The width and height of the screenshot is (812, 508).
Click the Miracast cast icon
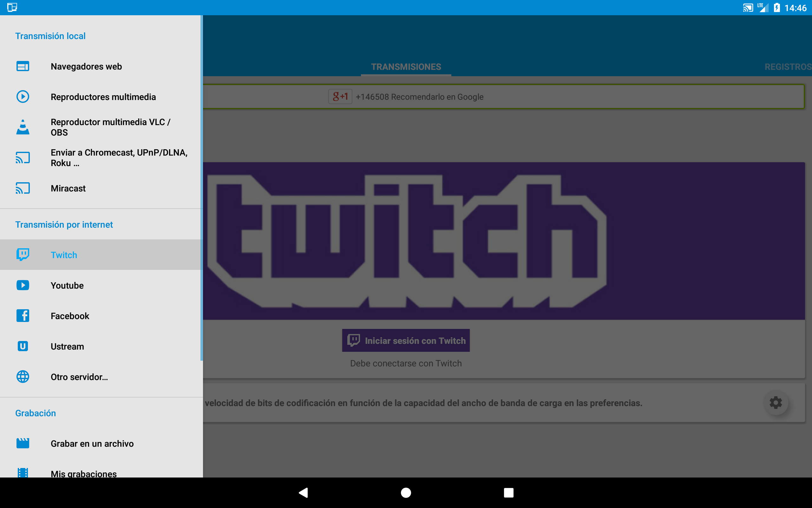[x=23, y=188]
